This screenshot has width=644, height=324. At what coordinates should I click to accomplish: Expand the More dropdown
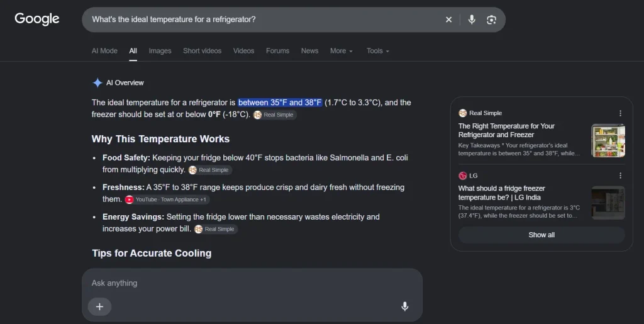click(341, 51)
